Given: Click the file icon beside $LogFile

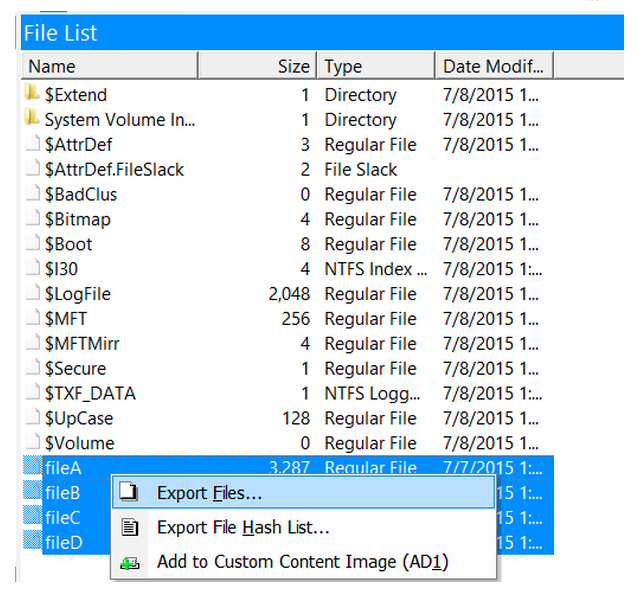Looking at the screenshot, I should coord(33,293).
